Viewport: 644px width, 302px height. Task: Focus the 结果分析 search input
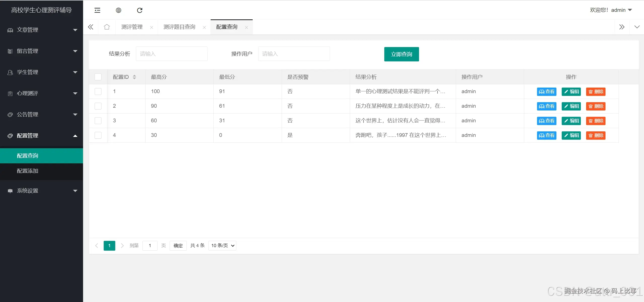(172, 54)
